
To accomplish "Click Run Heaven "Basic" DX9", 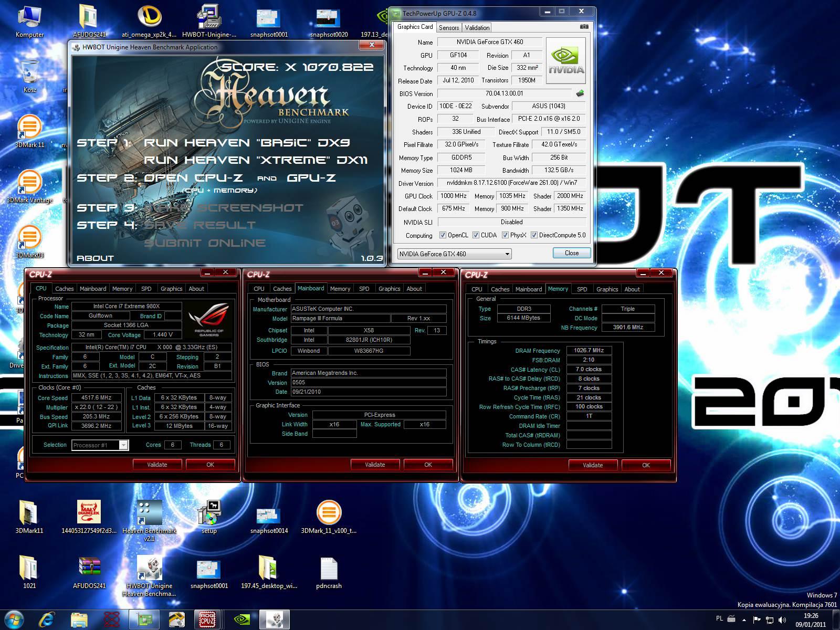I will click(247, 143).
